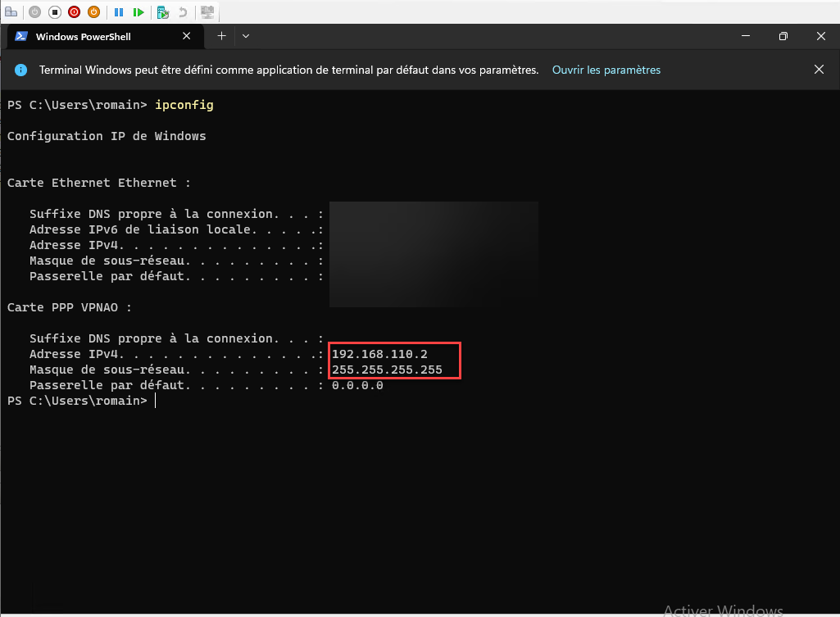Reset the VM with the green play icon
Screen dimensions: 840x617
click(138, 12)
